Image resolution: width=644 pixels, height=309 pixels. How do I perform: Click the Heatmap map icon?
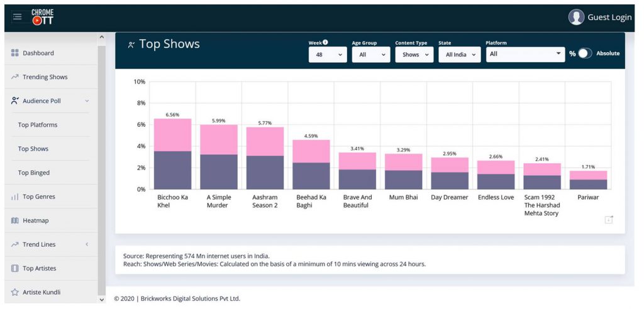click(x=15, y=220)
